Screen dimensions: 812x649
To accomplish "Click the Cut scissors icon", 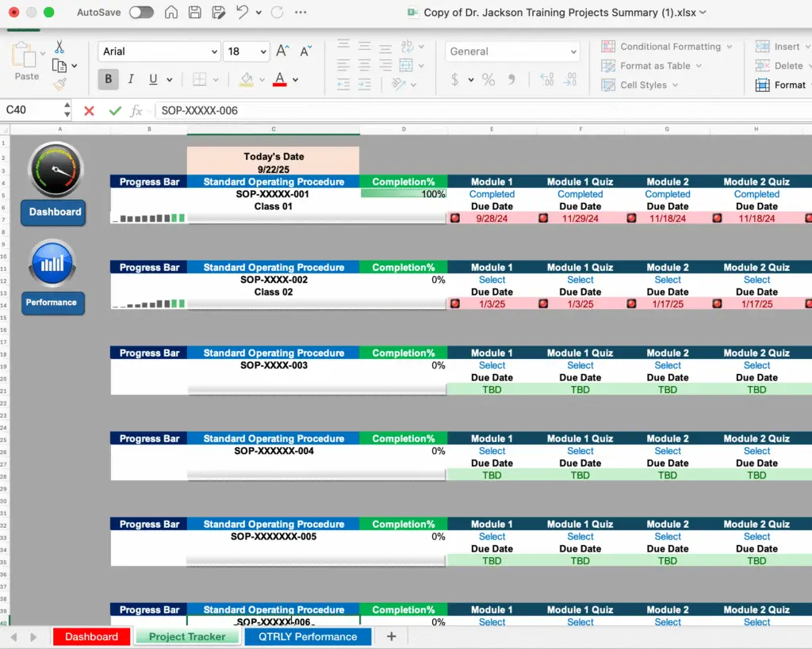I will point(59,48).
